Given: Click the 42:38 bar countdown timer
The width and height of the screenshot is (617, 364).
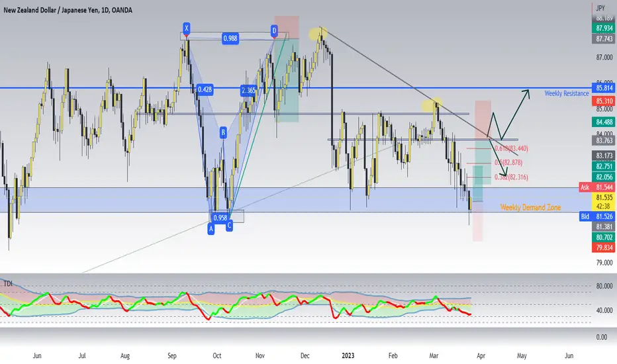Looking at the screenshot, I should [x=604, y=206].
